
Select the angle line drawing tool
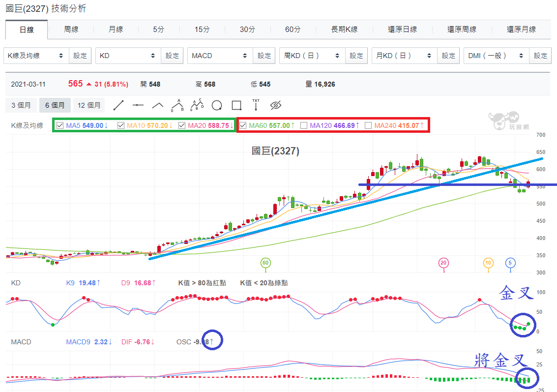click(157, 106)
